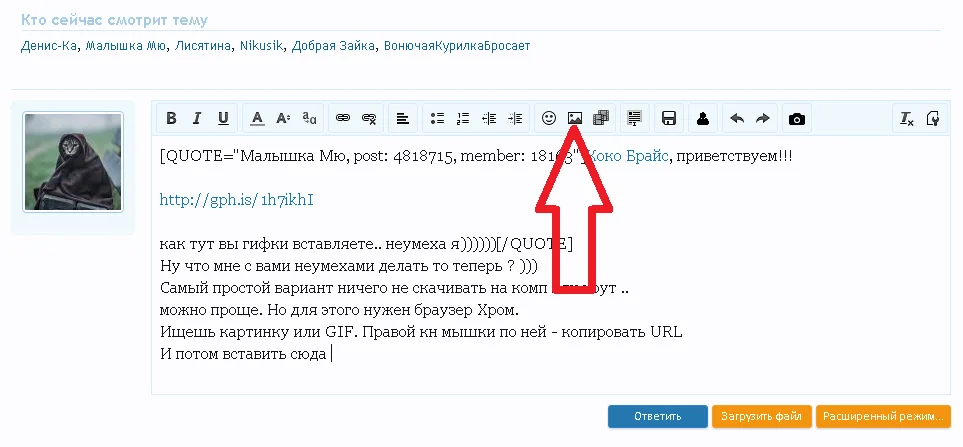Image resolution: width=963 pixels, height=447 pixels.
Task: Click the camera icon in the toolbar
Action: point(797,119)
